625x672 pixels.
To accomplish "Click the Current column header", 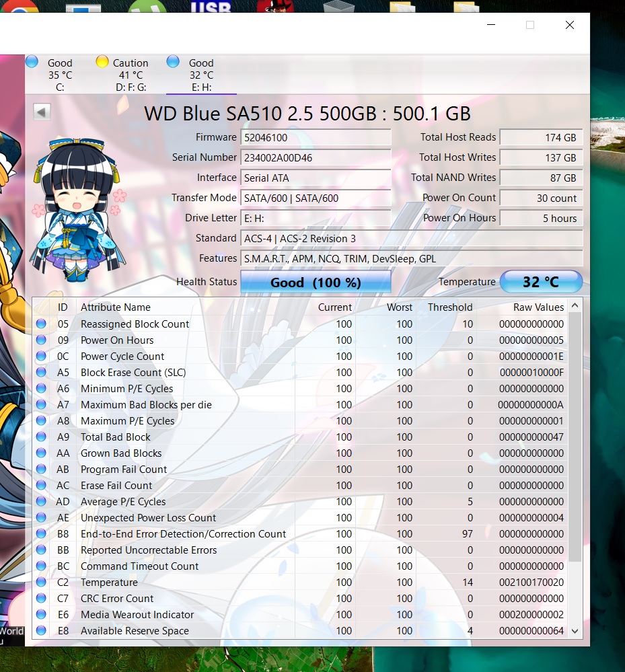I will point(335,307).
